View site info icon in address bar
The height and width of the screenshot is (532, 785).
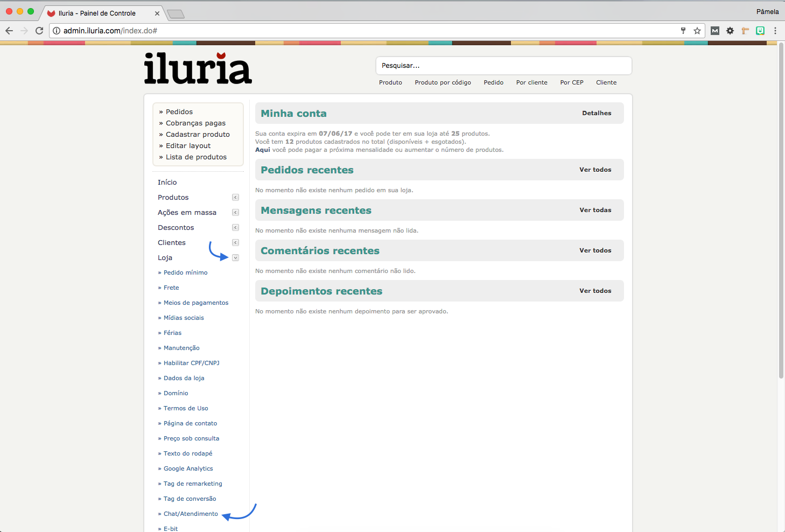coord(57,31)
